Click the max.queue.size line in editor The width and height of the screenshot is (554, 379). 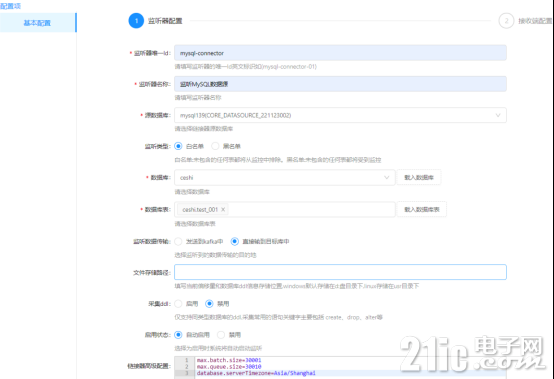pyautogui.click(x=229, y=367)
